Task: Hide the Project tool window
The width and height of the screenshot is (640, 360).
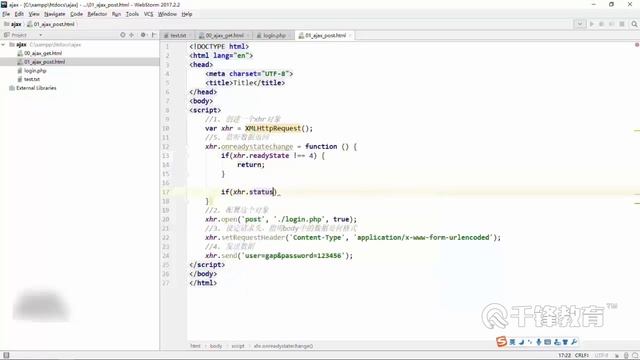Action: pos(154,35)
